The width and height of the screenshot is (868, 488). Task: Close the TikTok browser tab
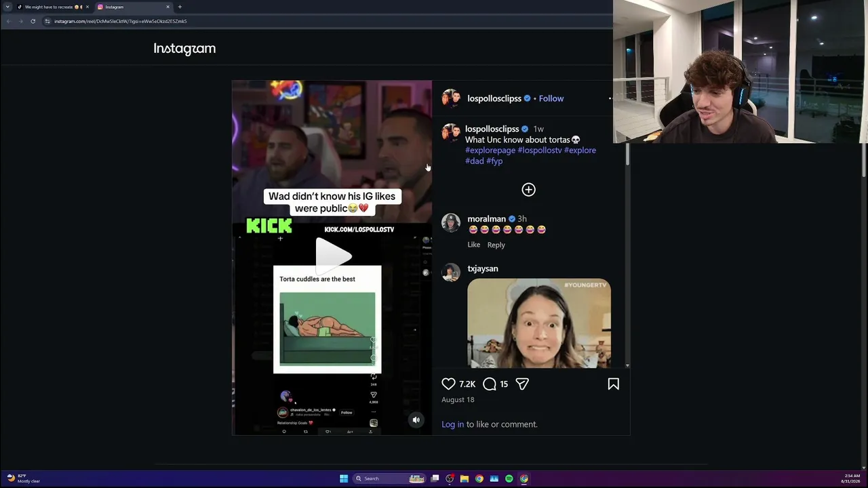pyautogui.click(x=87, y=7)
